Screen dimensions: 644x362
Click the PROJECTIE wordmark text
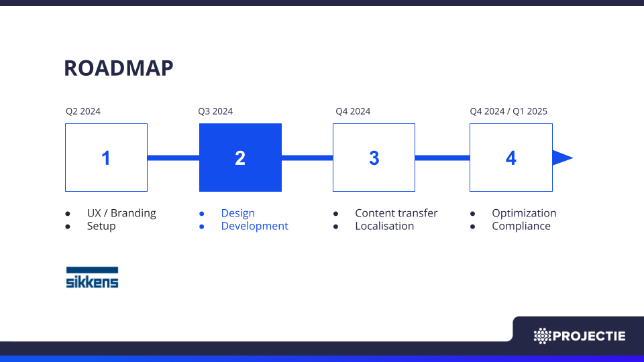(589, 336)
